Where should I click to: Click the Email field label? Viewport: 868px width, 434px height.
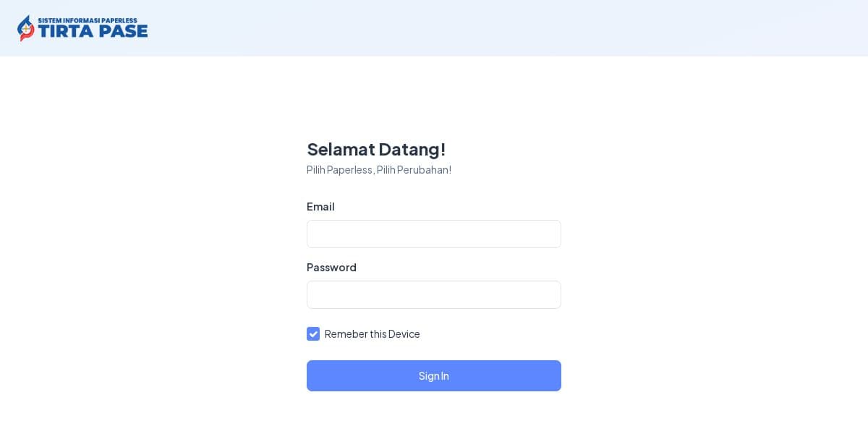click(320, 207)
